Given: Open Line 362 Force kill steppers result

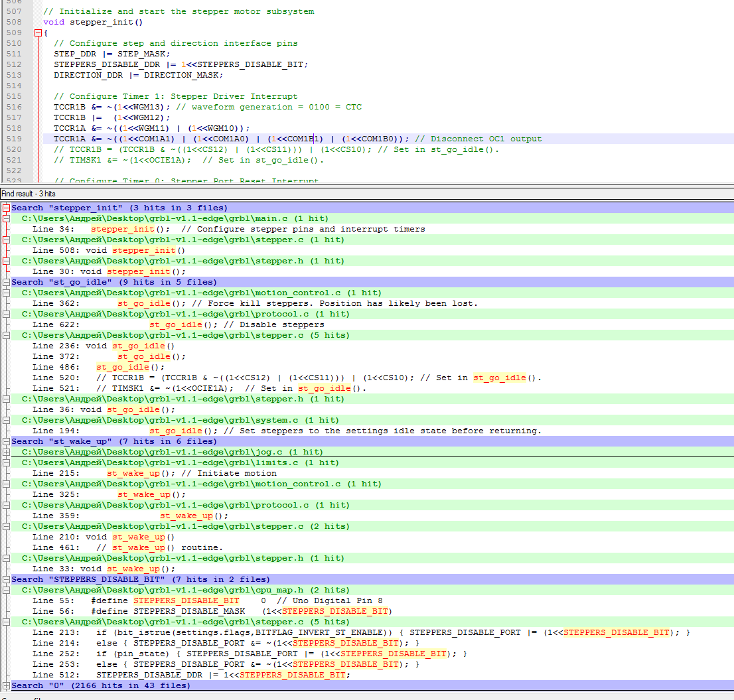Looking at the screenshot, I should [255, 303].
